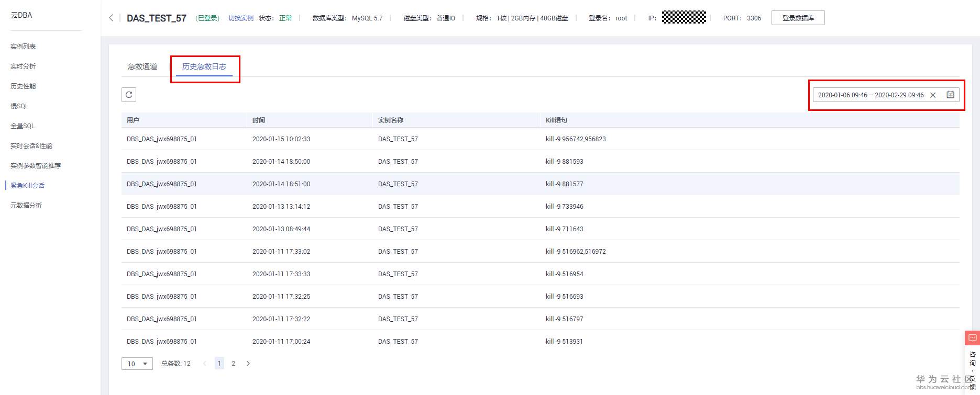Click the 正常 status value

(x=285, y=18)
